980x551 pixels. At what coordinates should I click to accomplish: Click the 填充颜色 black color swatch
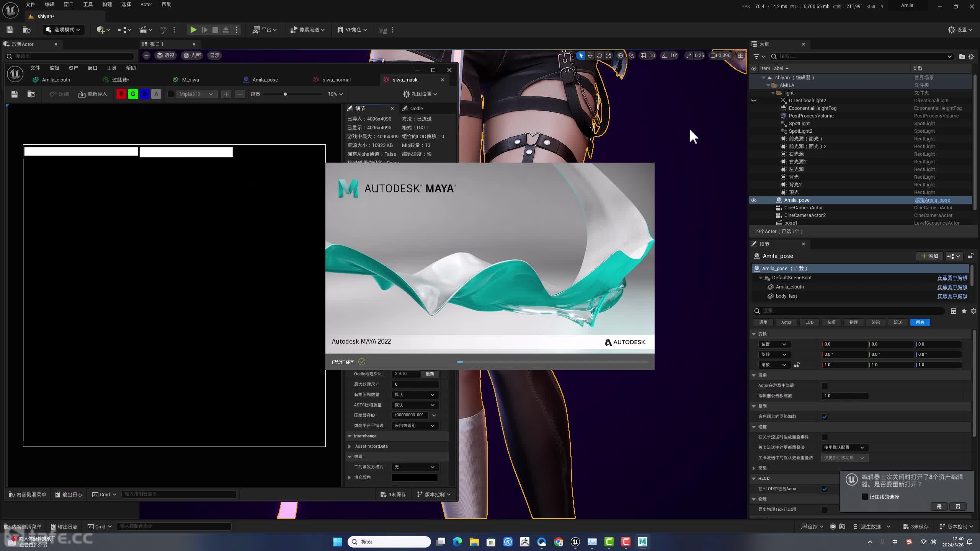(415, 478)
